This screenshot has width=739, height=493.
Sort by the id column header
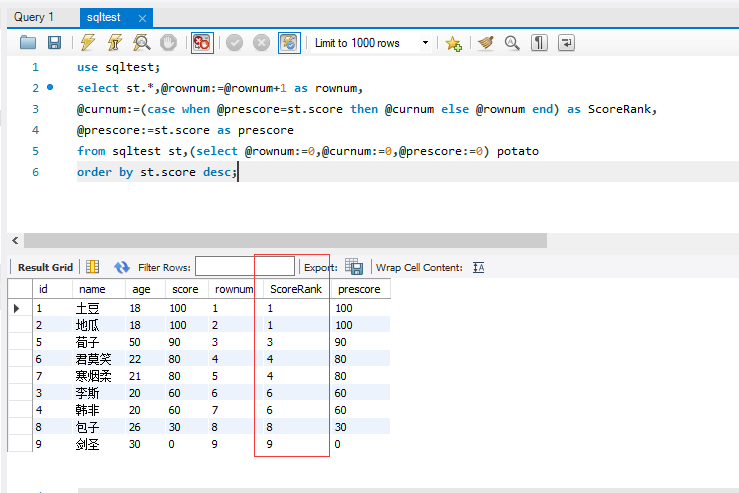(x=52, y=289)
